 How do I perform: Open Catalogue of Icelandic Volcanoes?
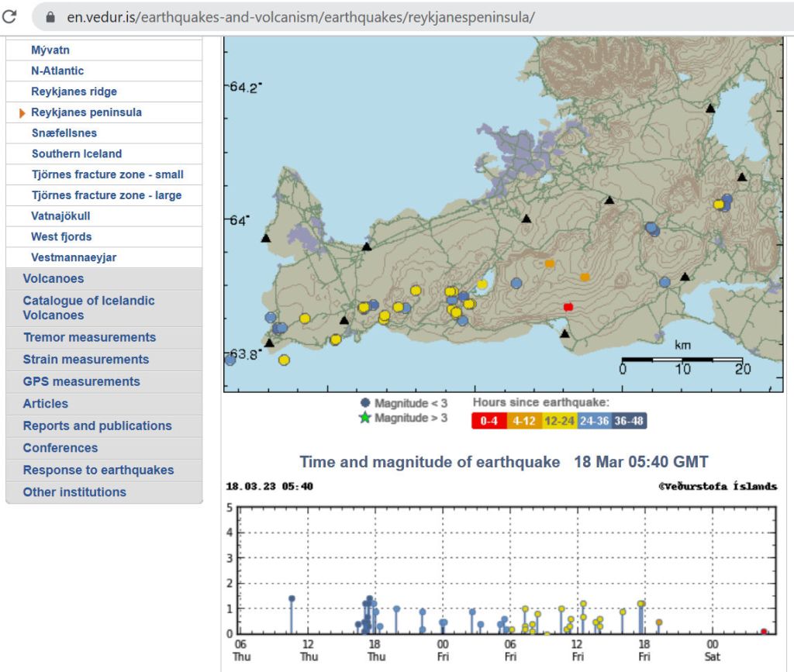tap(88, 308)
